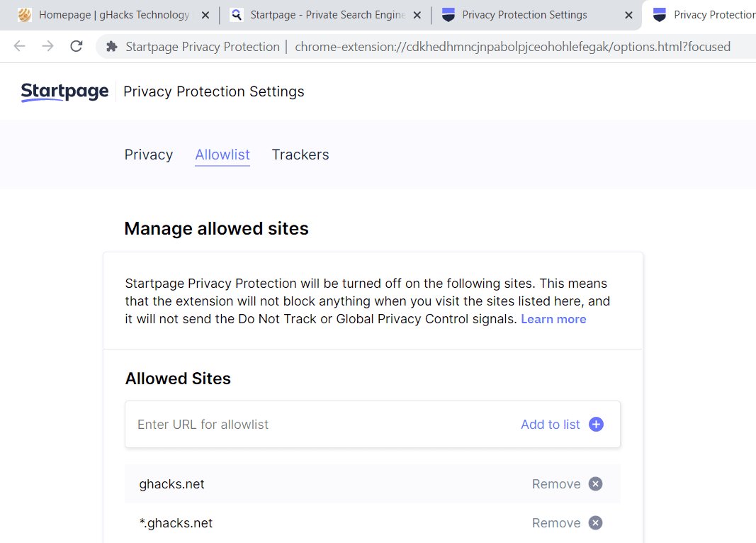This screenshot has height=543, width=756.
Task: Click the Startpage Privacy Protection extension name label
Action: 203,47
